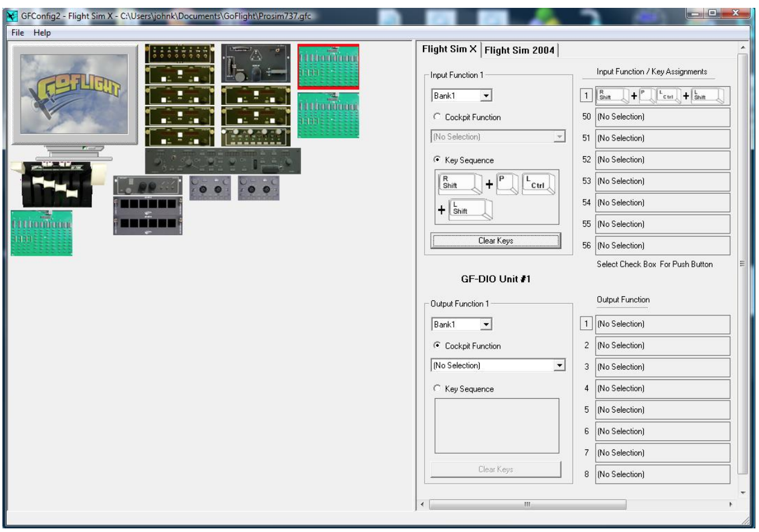Click Clear Keys in Input Function 1
Screen dimensions: 759x532
(x=495, y=241)
